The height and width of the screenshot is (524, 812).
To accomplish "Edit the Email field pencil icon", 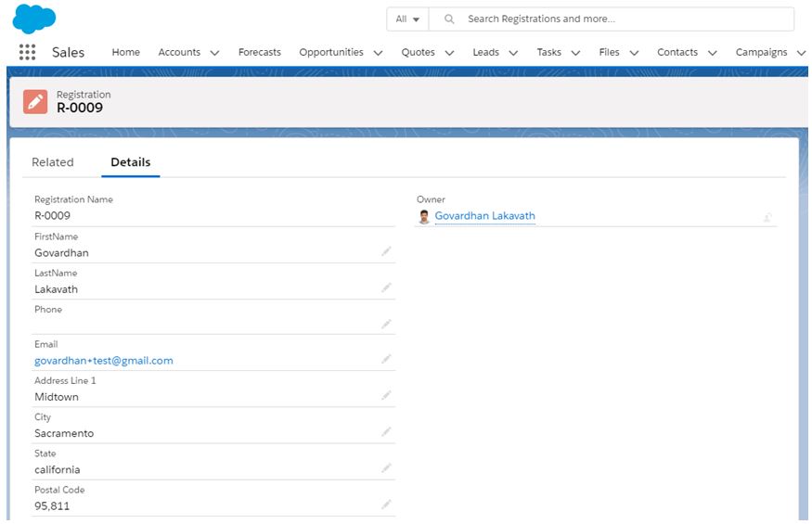I will pos(386,359).
